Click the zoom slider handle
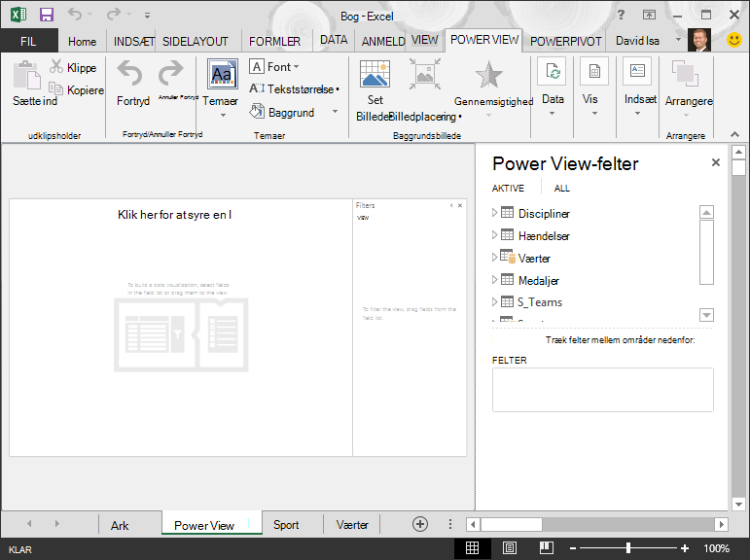 click(628, 548)
